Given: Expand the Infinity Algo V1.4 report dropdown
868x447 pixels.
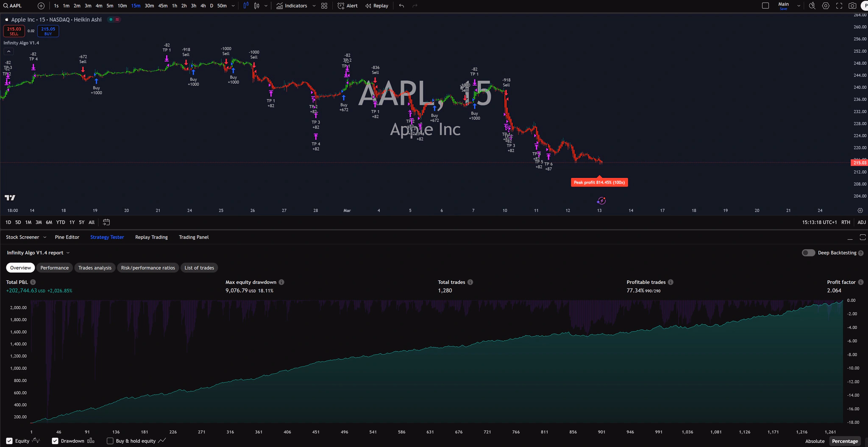Looking at the screenshot, I should [68, 253].
